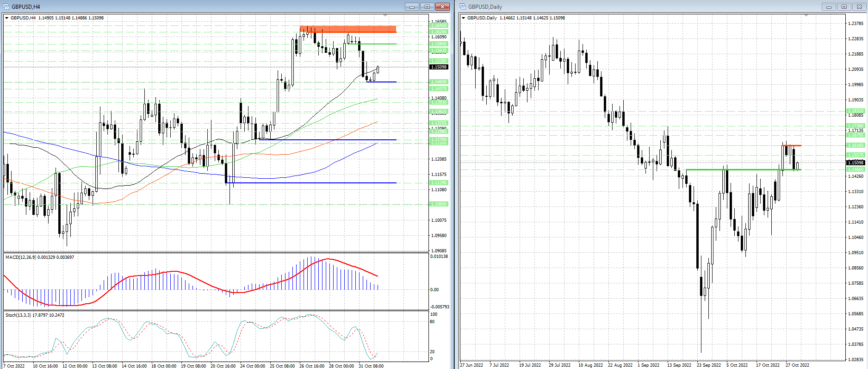Image resolution: width=868 pixels, height=369 pixels.
Task: Expand the GBPUSD,H4 one-click trading arrow
Action: pos(7,18)
